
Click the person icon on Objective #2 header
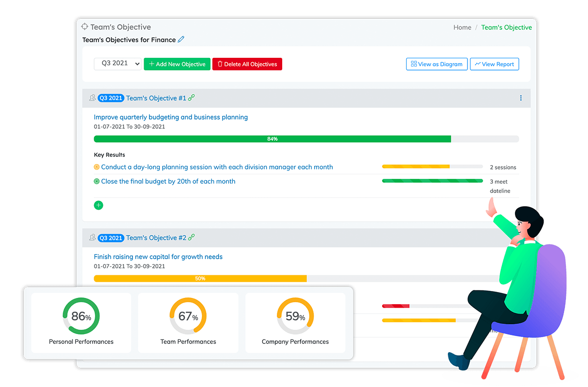92,238
